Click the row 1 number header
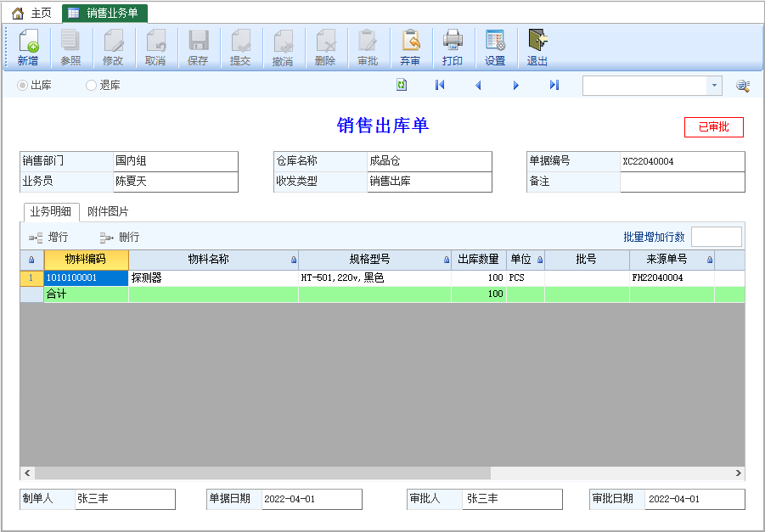The height and width of the screenshot is (532, 765). point(31,278)
